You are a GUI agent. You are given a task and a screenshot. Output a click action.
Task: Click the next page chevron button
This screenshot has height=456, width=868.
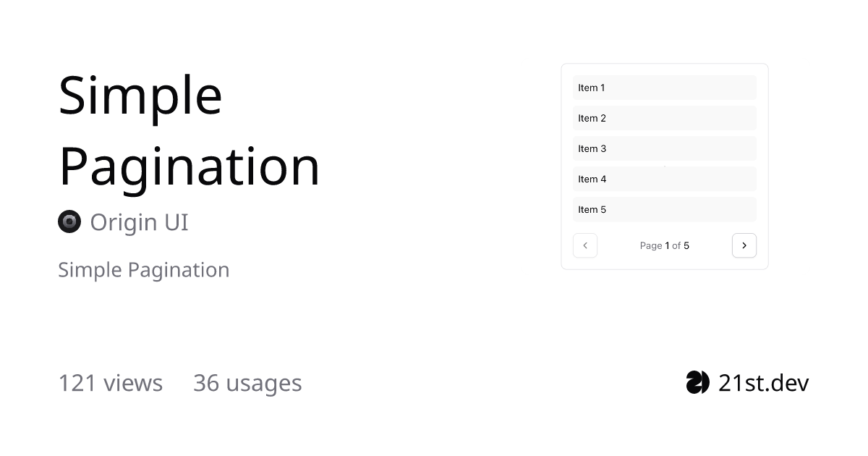[x=744, y=245]
